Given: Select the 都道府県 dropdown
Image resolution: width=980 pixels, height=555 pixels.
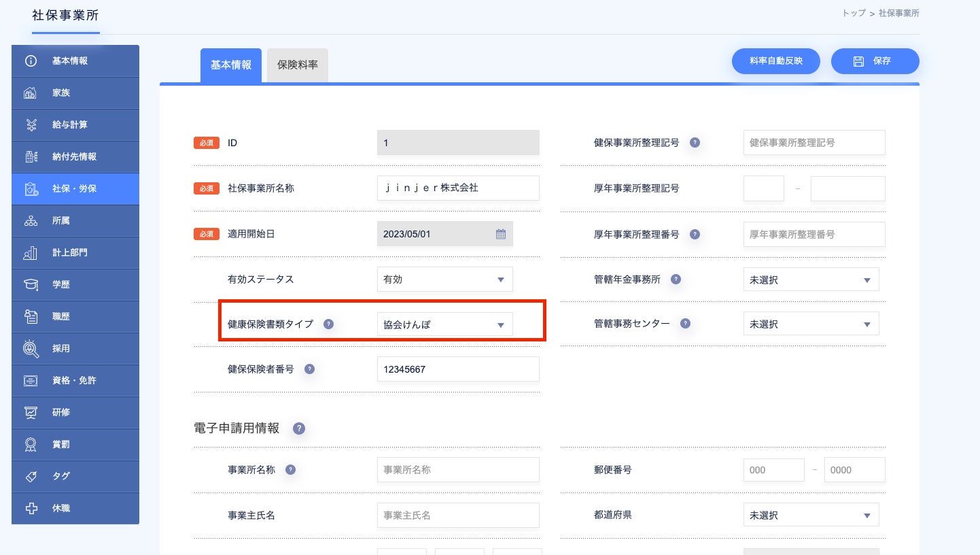Looking at the screenshot, I should pyautogui.click(x=811, y=515).
